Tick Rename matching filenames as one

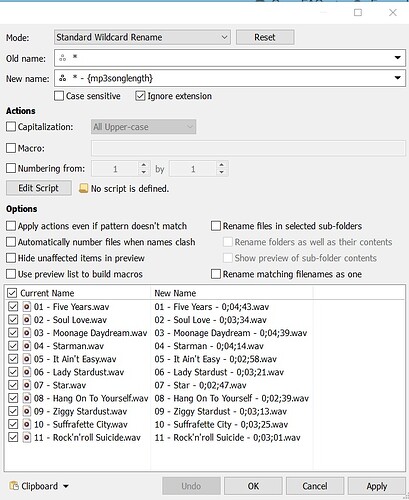pos(216,274)
